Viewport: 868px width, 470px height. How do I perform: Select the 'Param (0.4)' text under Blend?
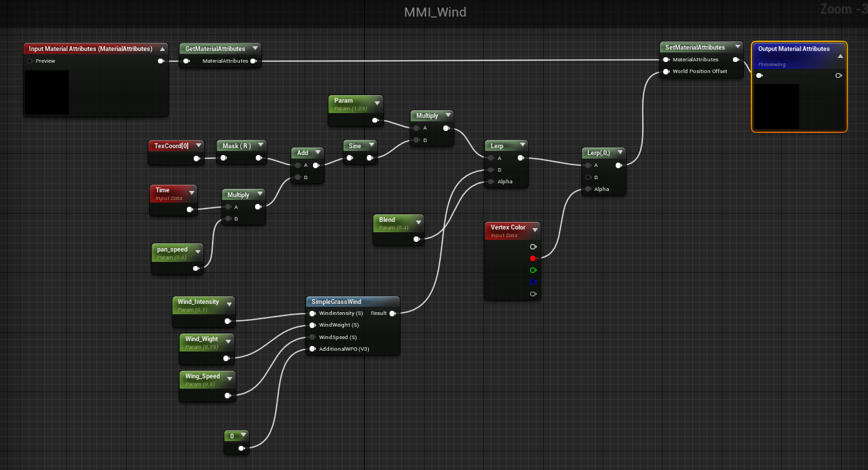tap(394, 228)
